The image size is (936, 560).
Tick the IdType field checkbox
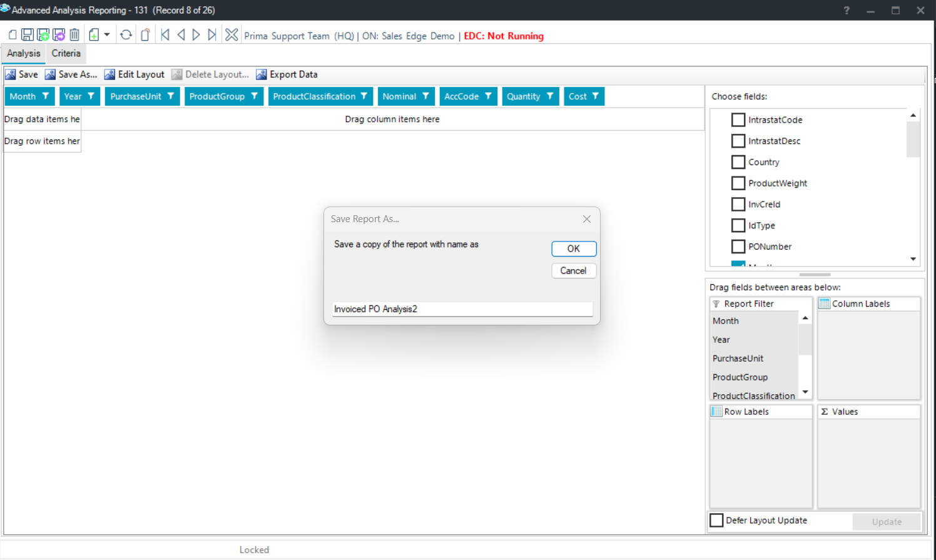coord(738,225)
